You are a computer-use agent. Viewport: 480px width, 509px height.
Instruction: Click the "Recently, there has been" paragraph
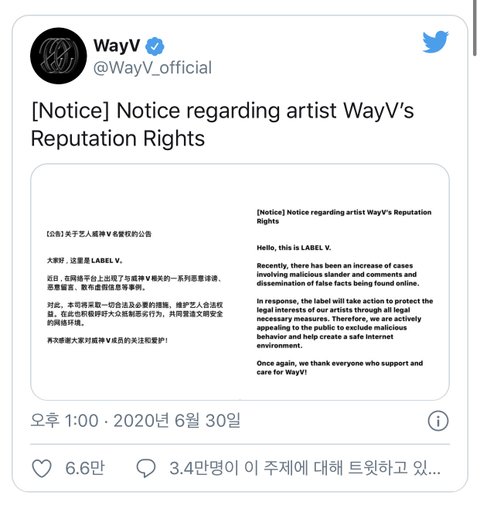(338, 275)
